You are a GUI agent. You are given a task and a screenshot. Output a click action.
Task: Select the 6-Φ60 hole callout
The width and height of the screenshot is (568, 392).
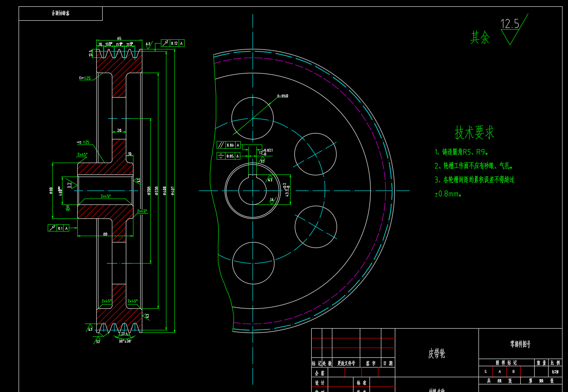pos(282,96)
